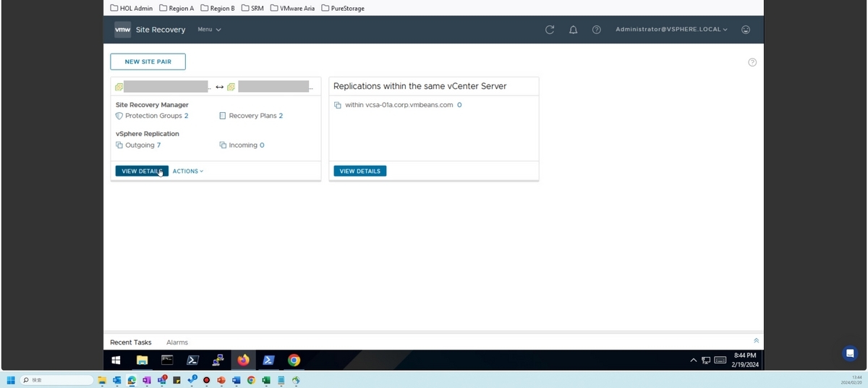This screenshot has height=388, width=868.
Task: Click the outer taskbar search box
Action: 57,380
